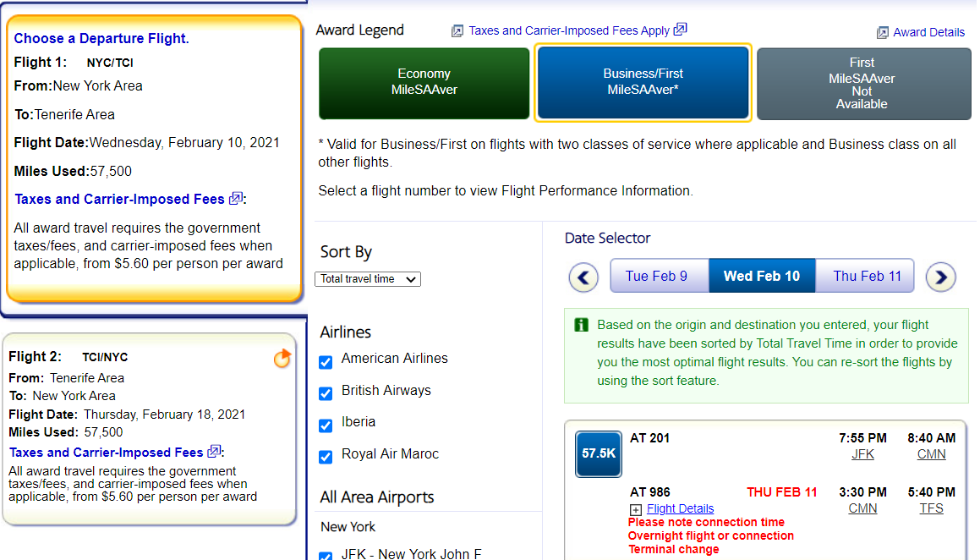980x560 pixels.
Task: Click the next date arrow icon
Action: (940, 277)
